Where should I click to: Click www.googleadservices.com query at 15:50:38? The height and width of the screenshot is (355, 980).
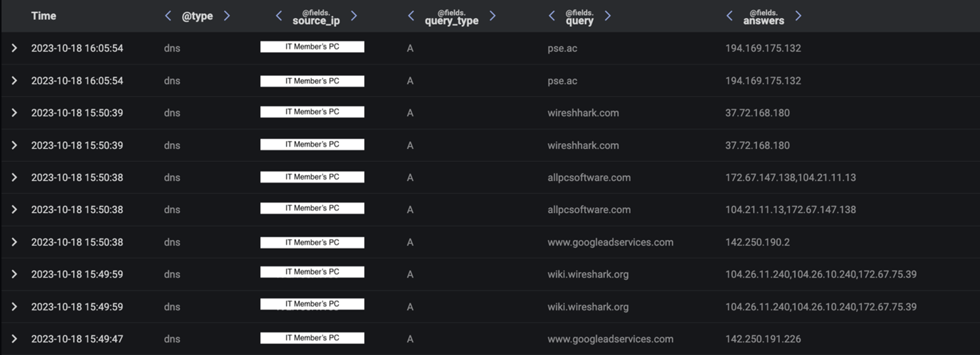pos(610,242)
